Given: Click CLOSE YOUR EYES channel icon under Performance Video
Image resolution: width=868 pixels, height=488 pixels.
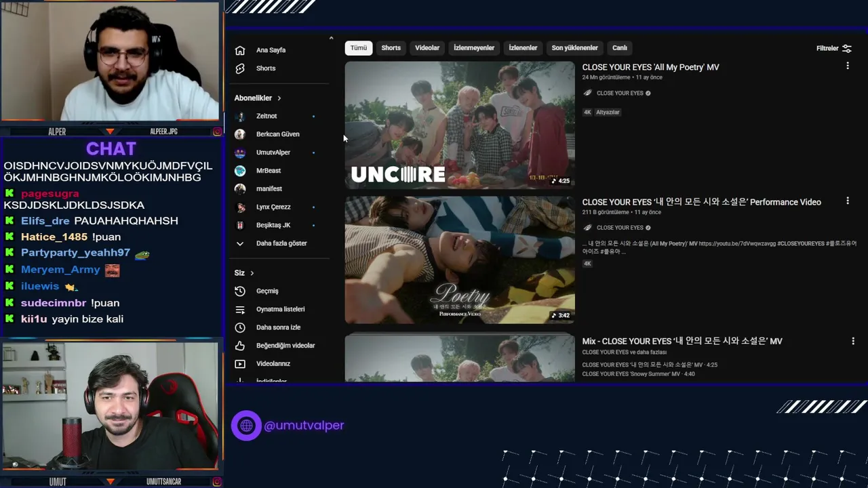Looking at the screenshot, I should tap(587, 228).
